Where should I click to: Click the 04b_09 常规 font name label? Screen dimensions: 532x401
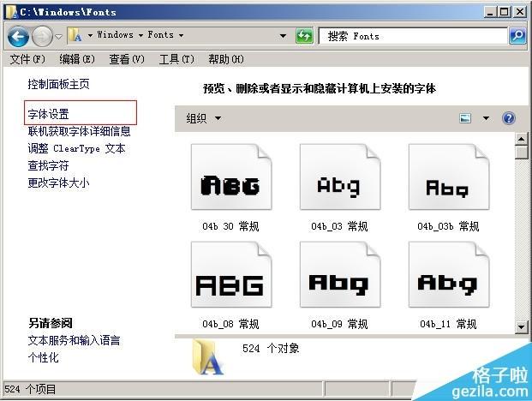pyautogui.click(x=339, y=324)
